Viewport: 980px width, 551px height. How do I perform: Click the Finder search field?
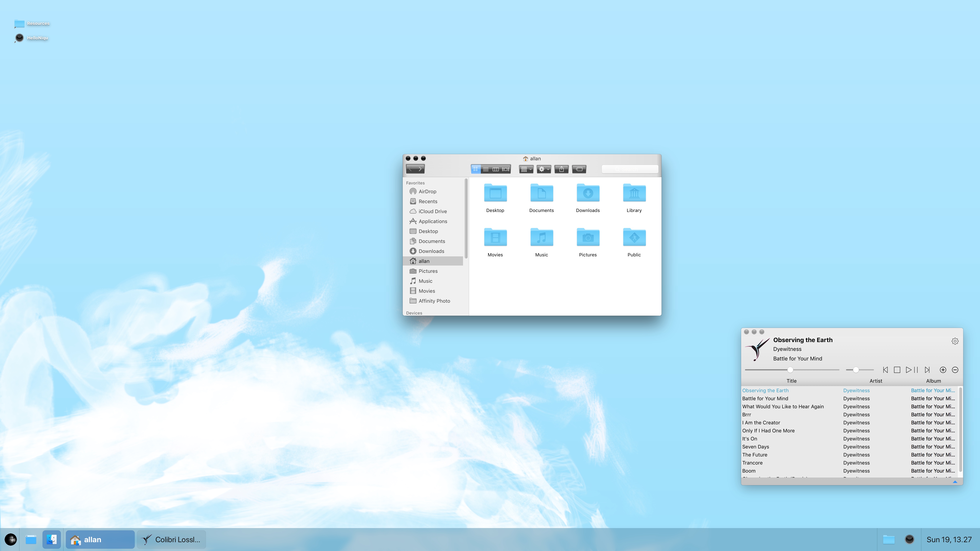[x=630, y=169]
